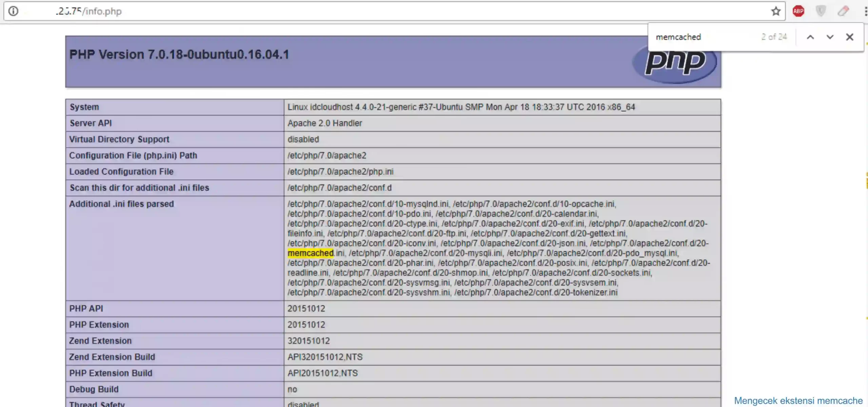Image resolution: width=868 pixels, height=407 pixels.
Task: Close the find-in-page search bar
Action: point(849,37)
